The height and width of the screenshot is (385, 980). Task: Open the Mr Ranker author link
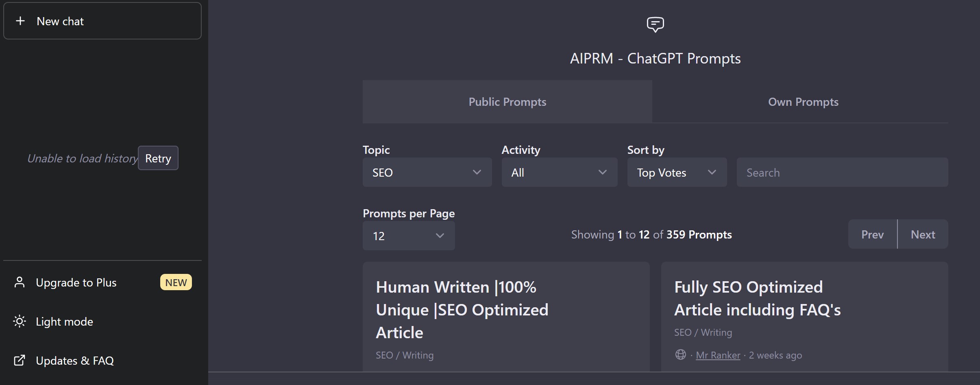tap(718, 355)
